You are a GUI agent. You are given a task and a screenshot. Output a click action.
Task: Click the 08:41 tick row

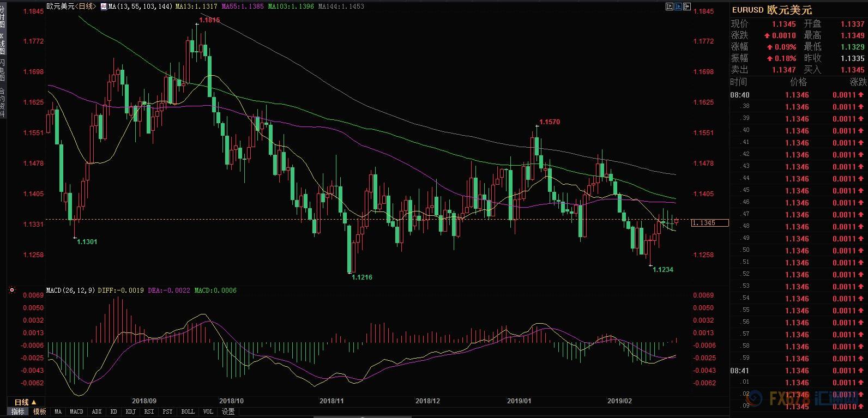pyautogui.click(x=799, y=371)
